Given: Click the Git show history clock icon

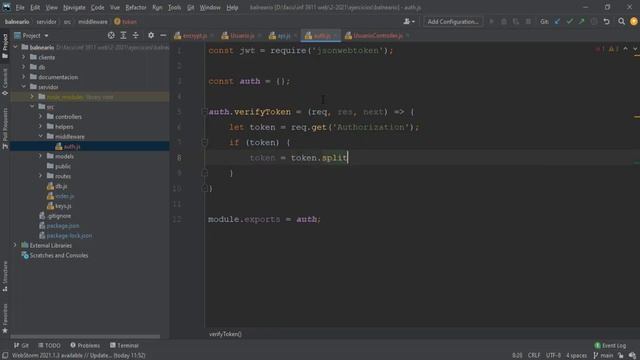Looking at the screenshot, I should pyautogui.click(x=594, y=22).
